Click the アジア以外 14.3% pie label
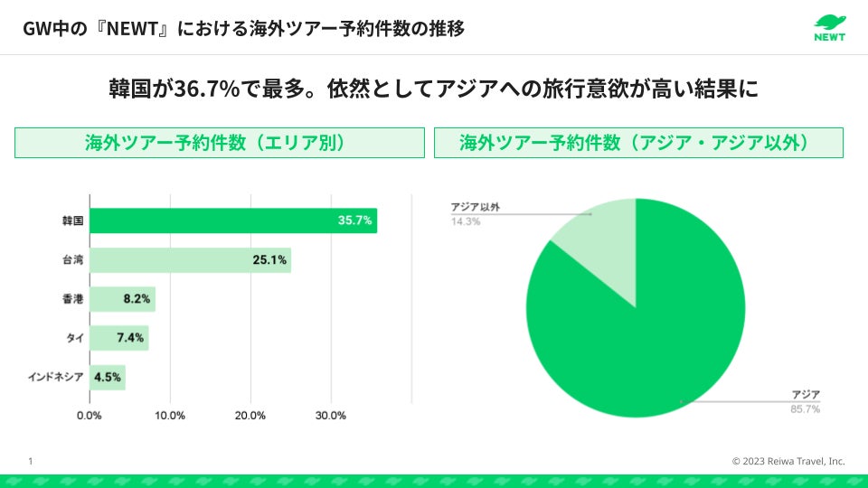Screen dimensions: 868x488 pyautogui.click(x=475, y=213)
